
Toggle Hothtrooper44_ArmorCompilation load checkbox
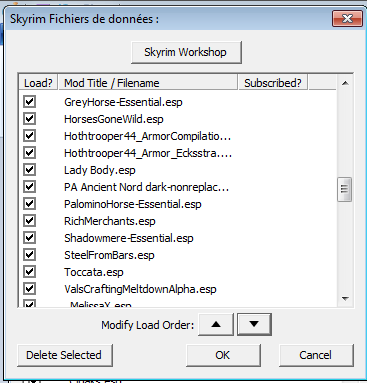(29, 135)
